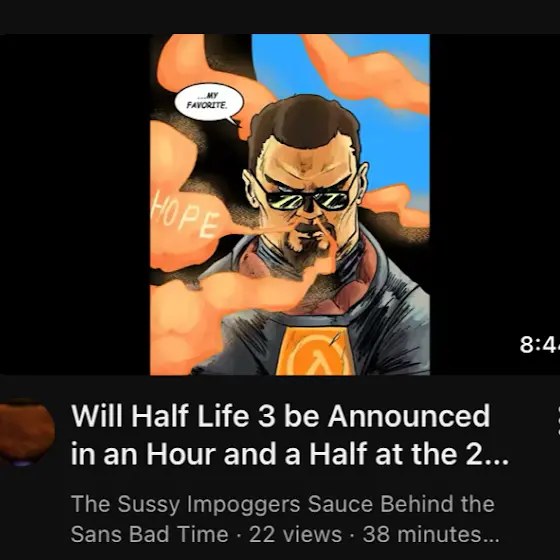Open the three-dot video options menu

point(557,421)
